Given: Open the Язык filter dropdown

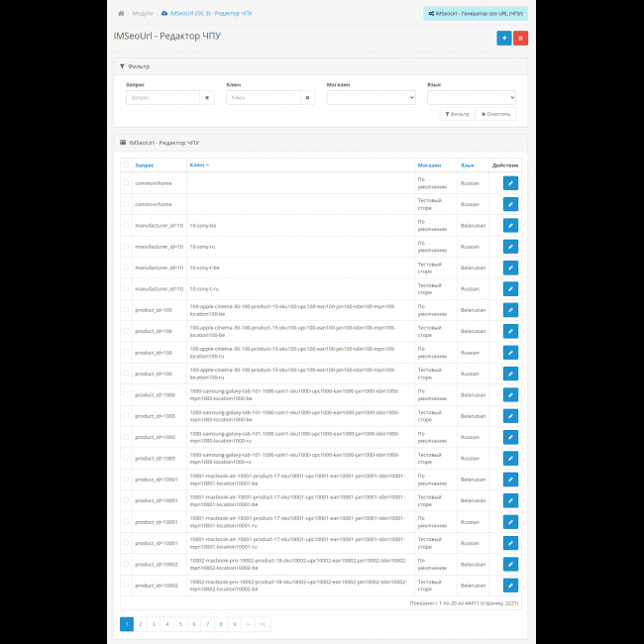Looking at the screenshot, I should click(x=471, y=98).
